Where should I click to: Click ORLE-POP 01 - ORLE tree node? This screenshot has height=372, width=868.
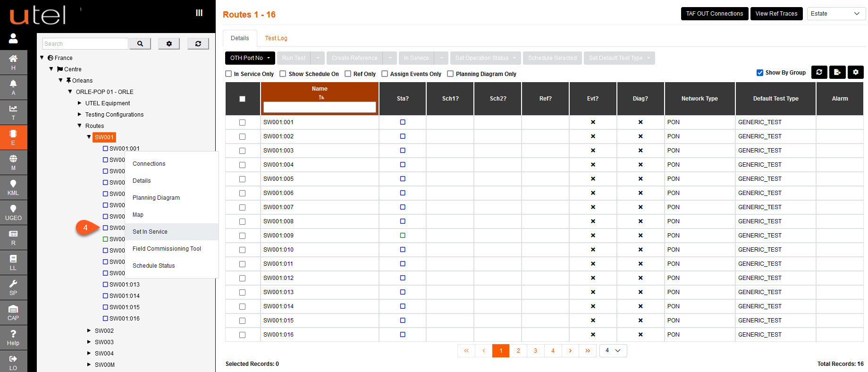[105, 92]
